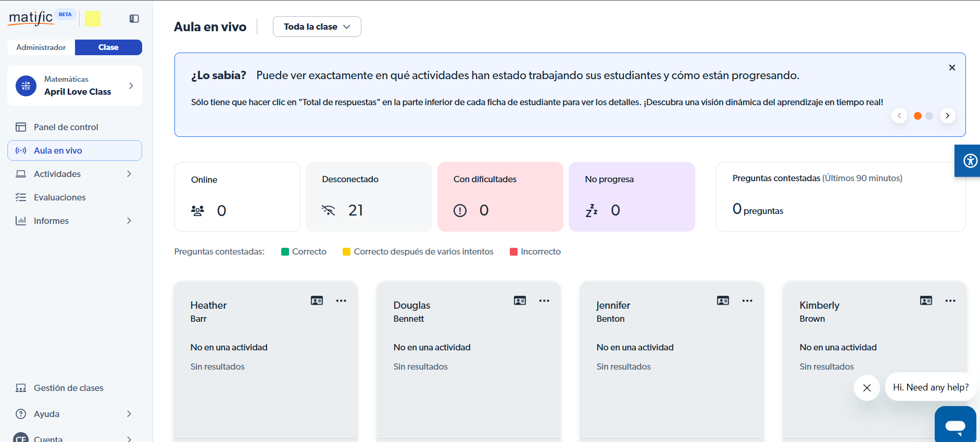Expand the Informes menu section
Viewport: 980px width, 442px height.
(x=129, y=221)
